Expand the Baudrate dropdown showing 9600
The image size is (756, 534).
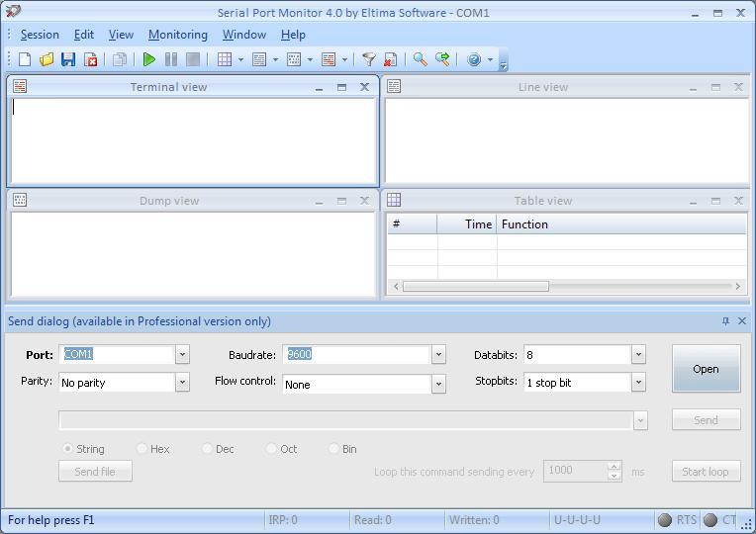pos(438,355)
